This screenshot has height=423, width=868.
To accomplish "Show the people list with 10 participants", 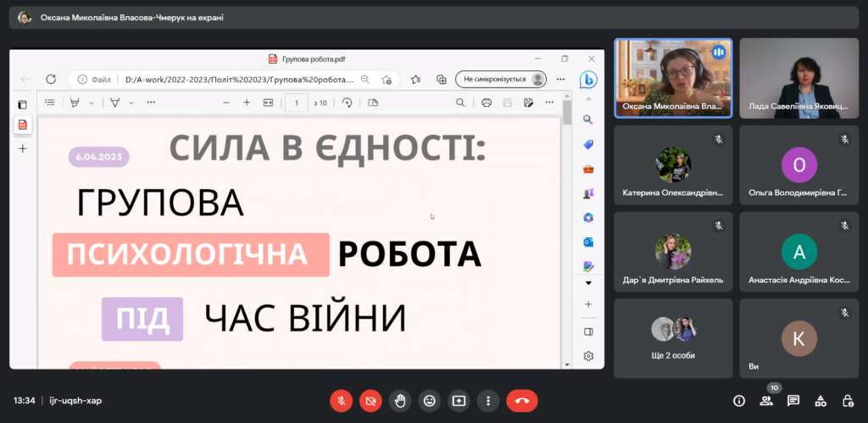I will pos(766,401).
